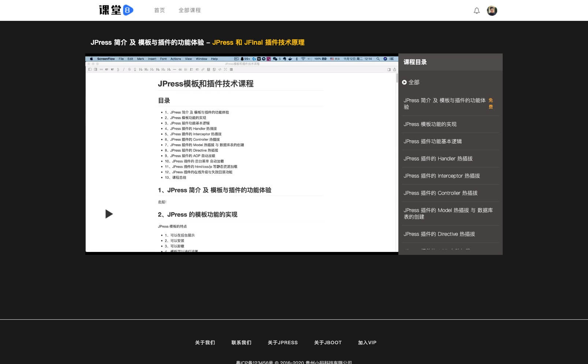Open the 联系我们 footer link
This screenshot has height=364, width=588.
tap(241, 343)
